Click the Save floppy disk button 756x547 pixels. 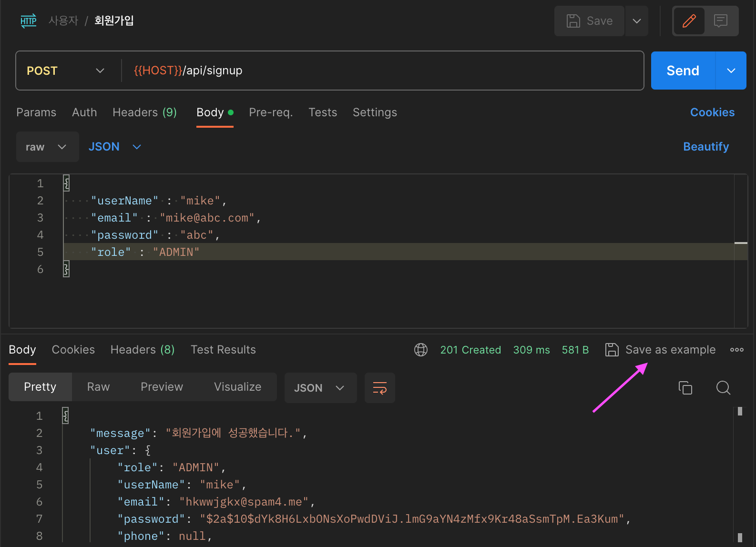589,21
